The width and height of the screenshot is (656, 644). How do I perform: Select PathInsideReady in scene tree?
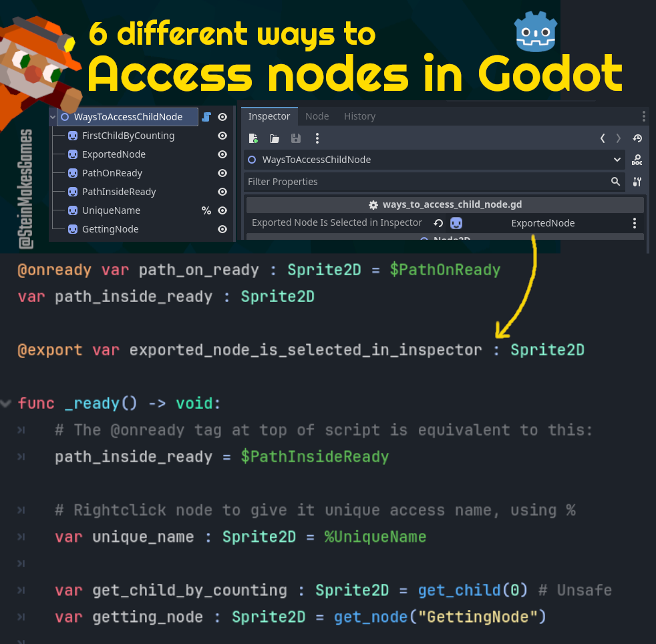(119, 192)
